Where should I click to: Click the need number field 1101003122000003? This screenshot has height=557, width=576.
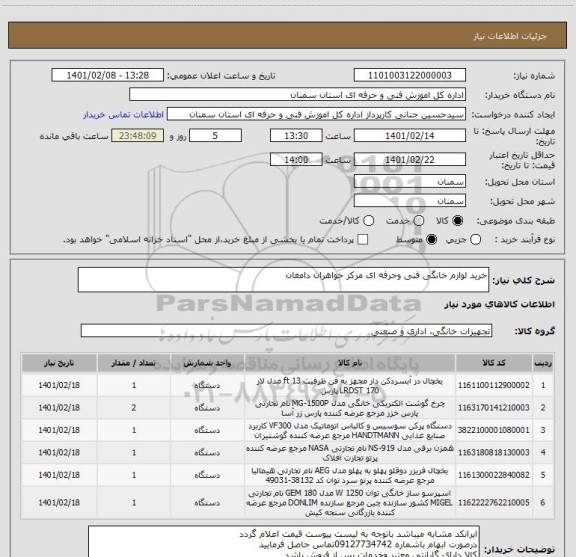coord(410,75)
